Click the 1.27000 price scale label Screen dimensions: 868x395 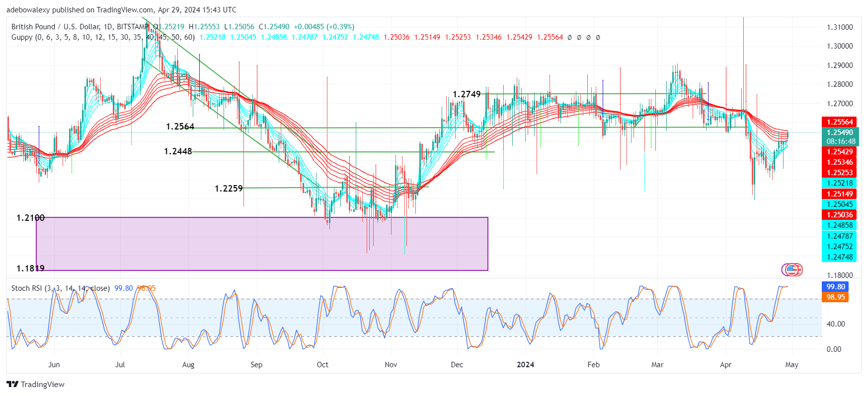point(840,104)
